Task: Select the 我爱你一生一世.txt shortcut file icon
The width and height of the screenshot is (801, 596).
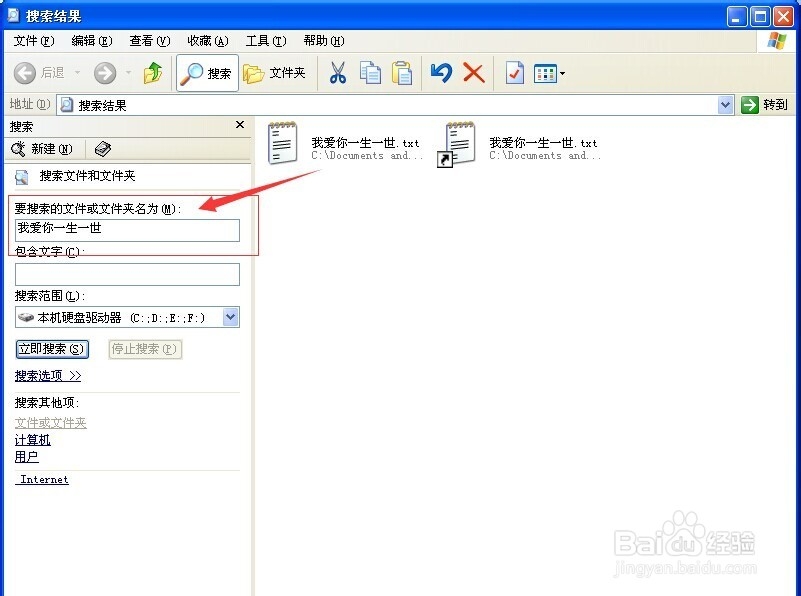Action: click(x=457, y=144)
